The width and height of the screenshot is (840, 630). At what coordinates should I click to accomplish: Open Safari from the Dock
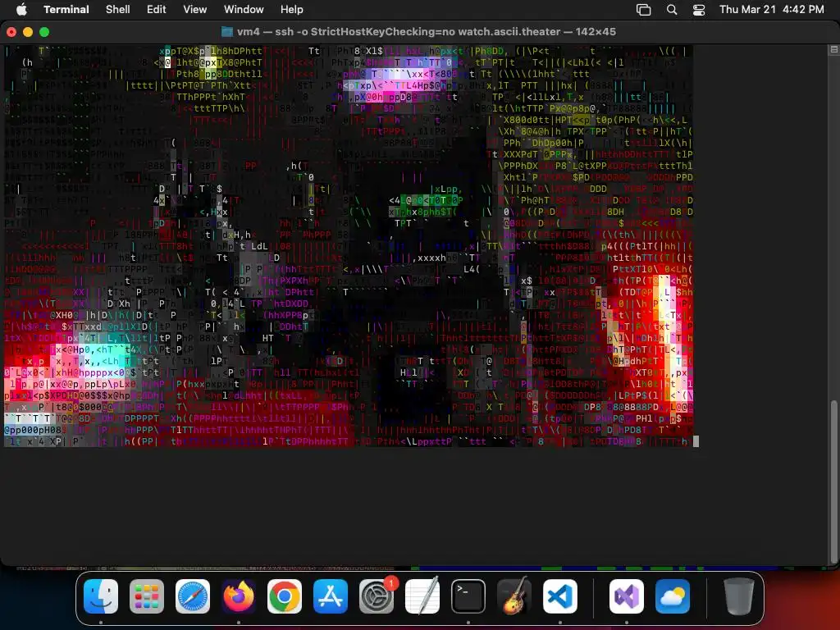pos(193,596)
